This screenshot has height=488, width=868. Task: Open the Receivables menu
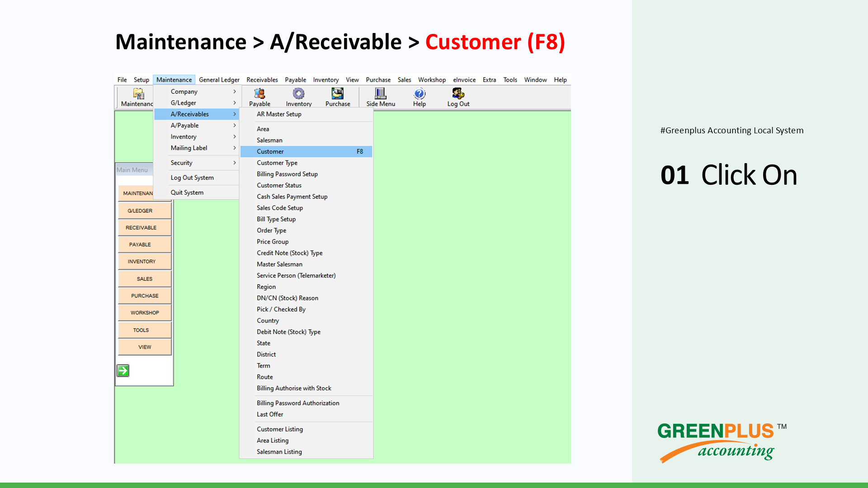coord(262,80)
